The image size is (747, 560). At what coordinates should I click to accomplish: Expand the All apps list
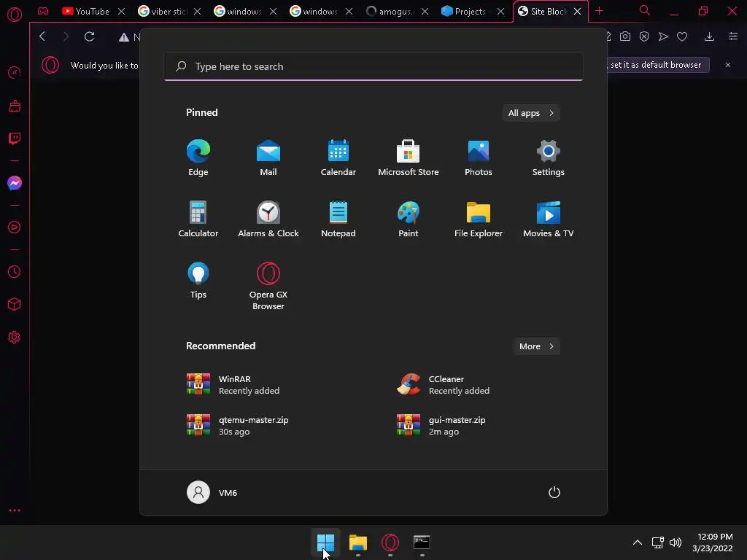pyautogui.click(x=531, y=113)
